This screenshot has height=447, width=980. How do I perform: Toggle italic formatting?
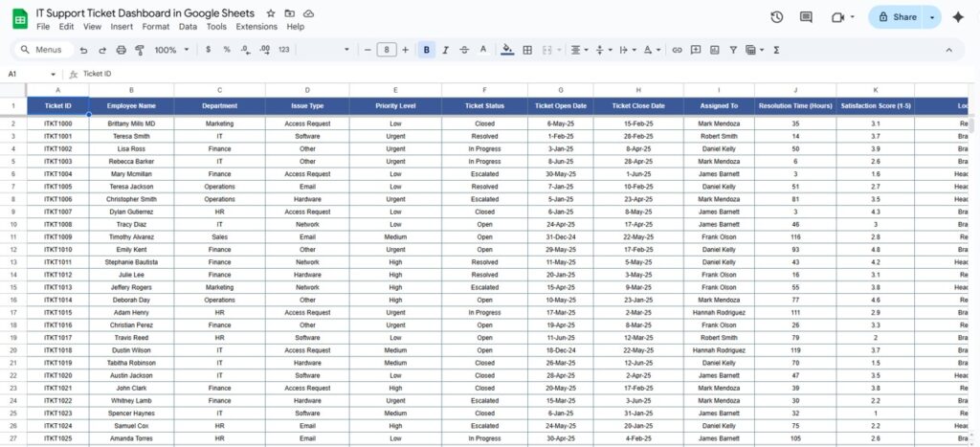[x=446, y=50]
